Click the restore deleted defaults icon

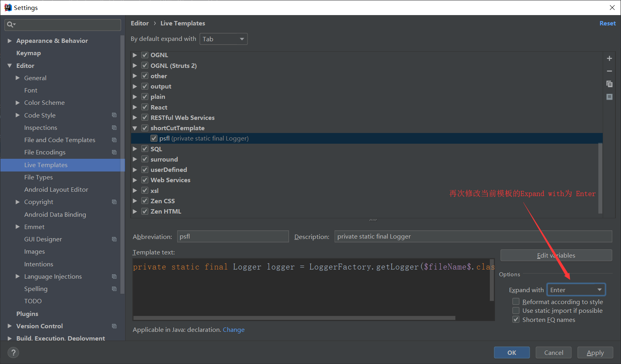click(x=609, y=96)
